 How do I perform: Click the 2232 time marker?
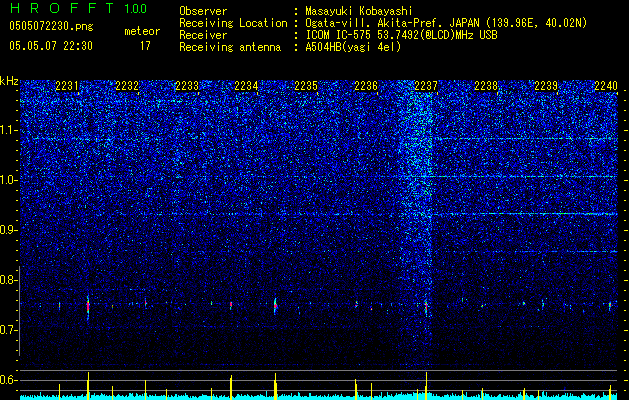coord(127,86)
